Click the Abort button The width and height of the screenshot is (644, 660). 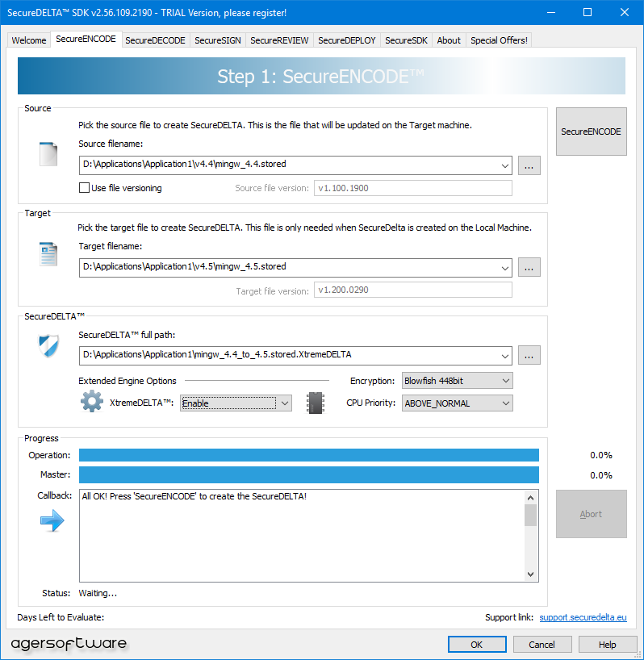[x=591, y=514]
